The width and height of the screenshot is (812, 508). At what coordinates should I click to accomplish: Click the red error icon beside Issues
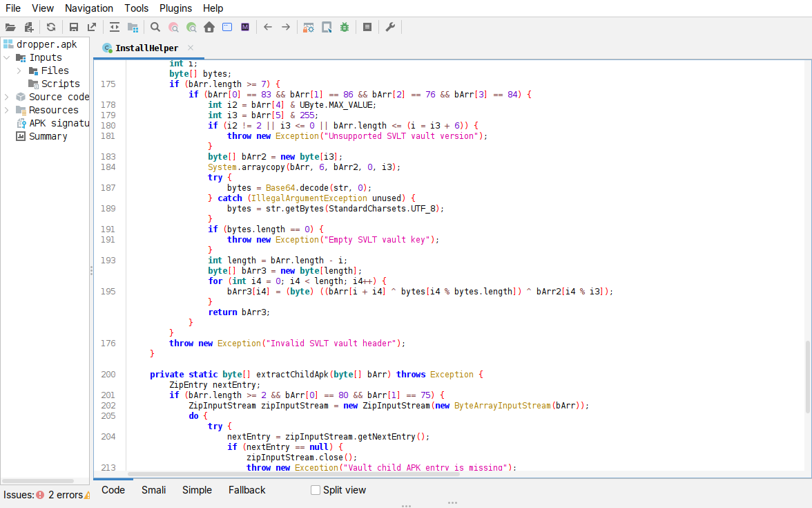40,495
